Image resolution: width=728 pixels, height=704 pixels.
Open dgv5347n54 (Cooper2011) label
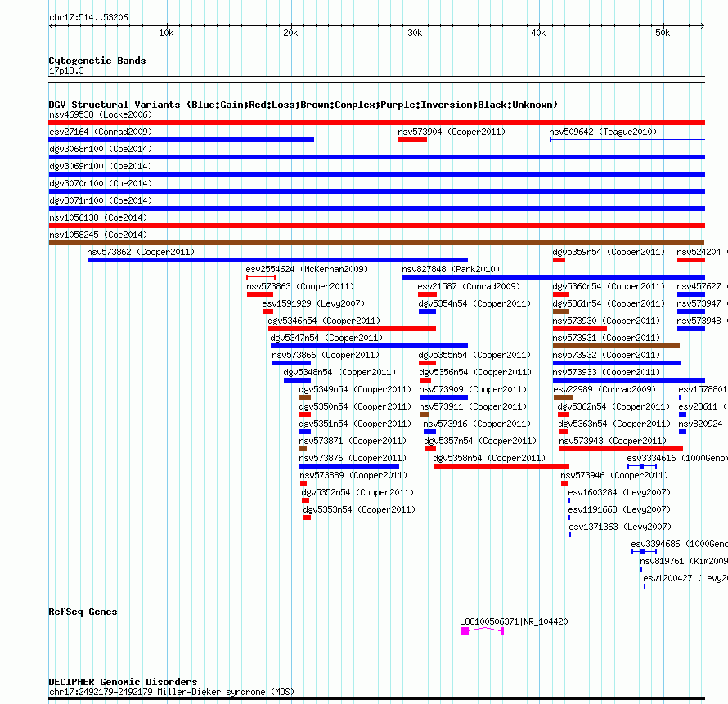[x=326, y=338]
